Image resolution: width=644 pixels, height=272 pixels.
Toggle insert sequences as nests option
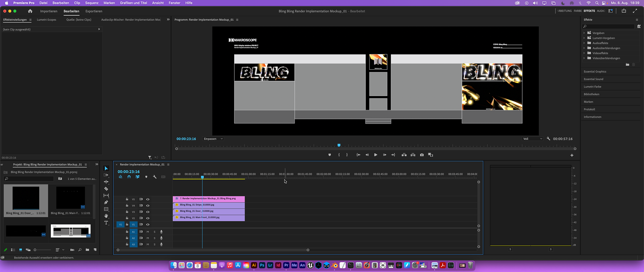pyautogui.click(x=120, y=177)
